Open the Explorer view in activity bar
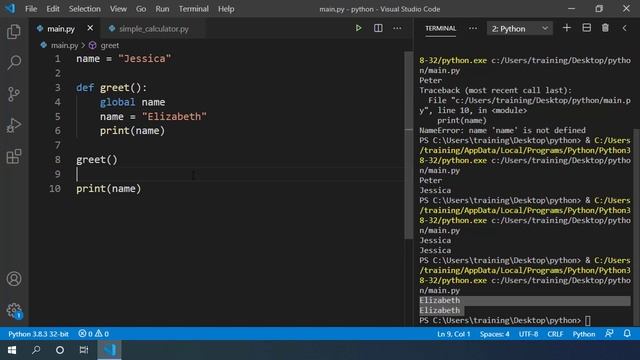The height and width of the screenshot is (360, 640). pos(14,31)
